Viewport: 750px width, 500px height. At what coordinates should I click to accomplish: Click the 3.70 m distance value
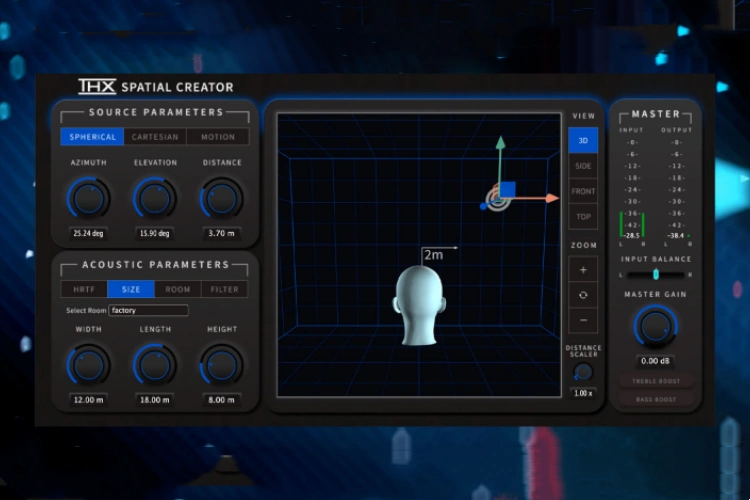[x=221, y=233]
